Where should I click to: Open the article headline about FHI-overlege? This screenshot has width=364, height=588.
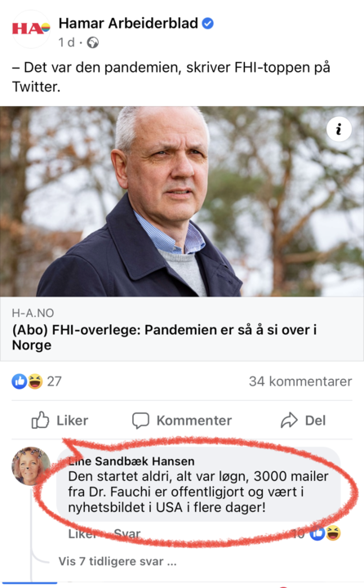[x=164, y=337]
